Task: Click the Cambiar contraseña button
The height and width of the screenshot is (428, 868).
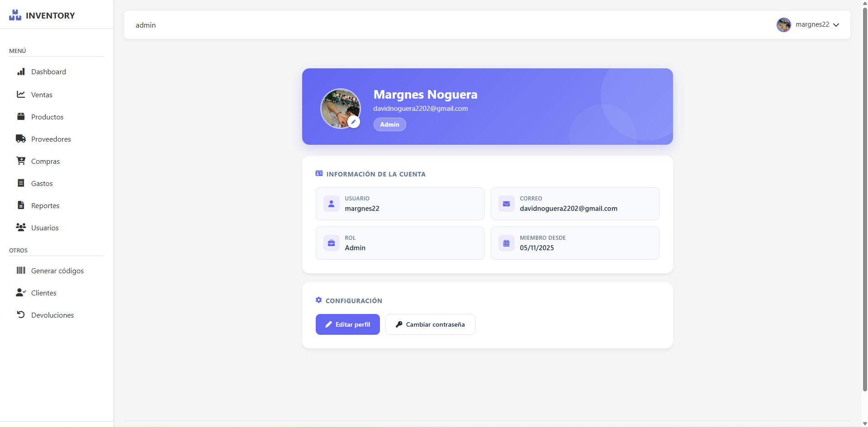Action: click(x=430, y=324)
